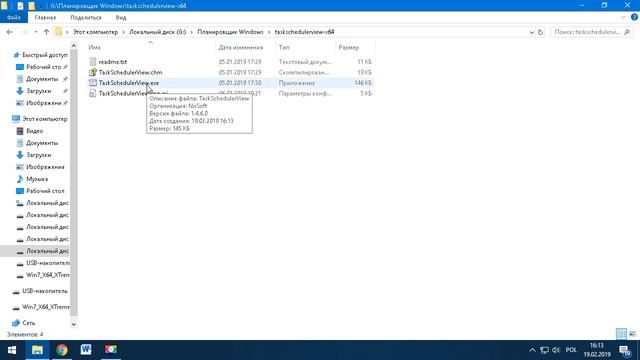Show hidden system tray icons
Viewport: 640px width, 360px height.
click(532, 350)
